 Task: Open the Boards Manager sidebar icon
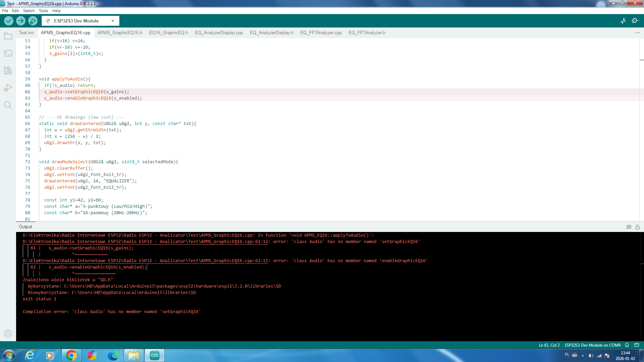pos(8,53)
